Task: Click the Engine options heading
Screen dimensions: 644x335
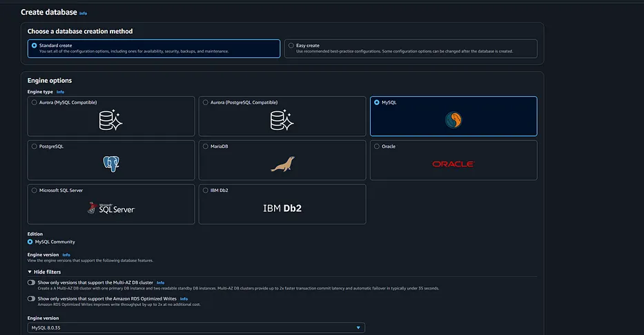Action: (x=50, y=81)
